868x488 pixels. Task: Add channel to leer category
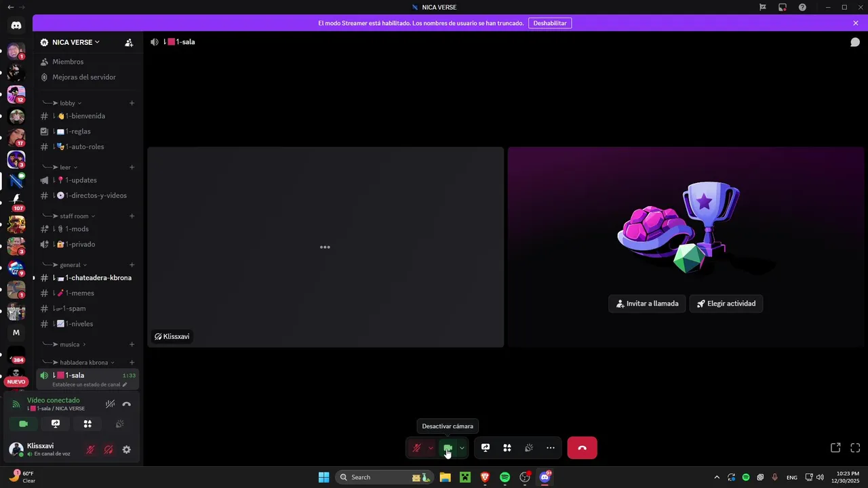(x=132, y=167)
